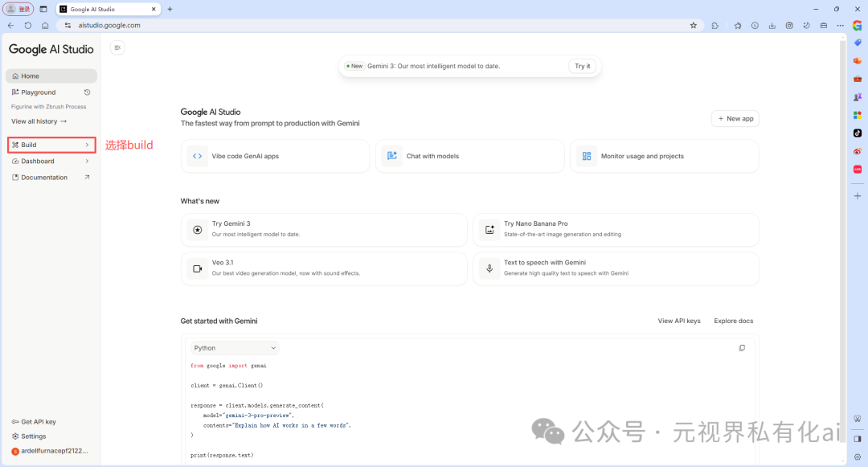Click Try it on Gemini 3 banner
868x467 pixels.
click(583, 66)
